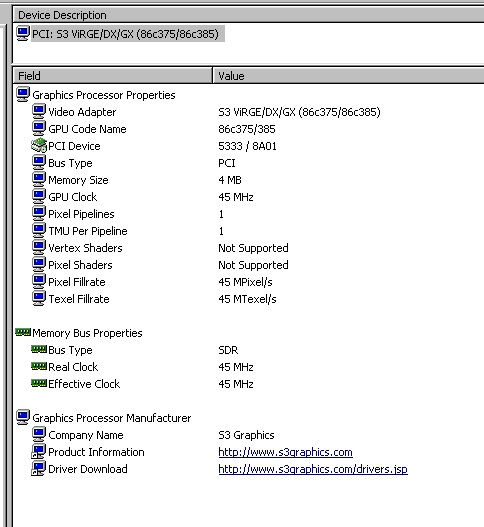484x527 pixels.
Task: Click the Product Information shortcut icon
Action: [x=38, y=451]
